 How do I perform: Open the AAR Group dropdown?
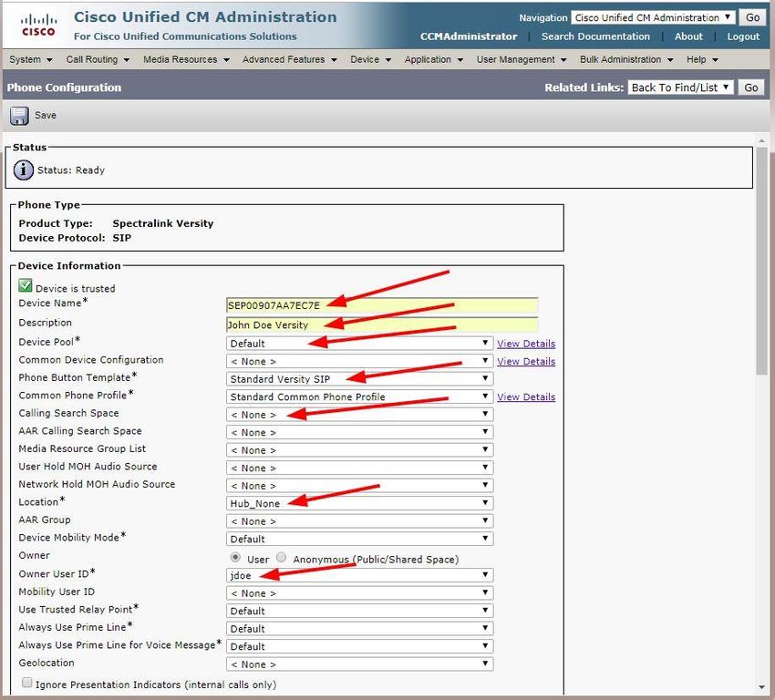(x=359, y=521)
